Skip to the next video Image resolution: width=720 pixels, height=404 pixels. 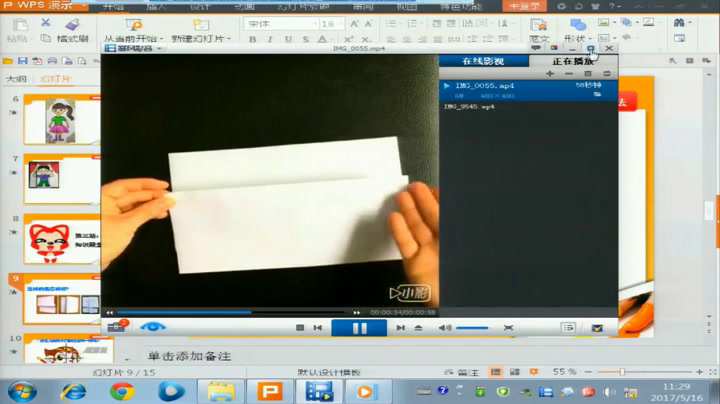(x=400, y=327)
